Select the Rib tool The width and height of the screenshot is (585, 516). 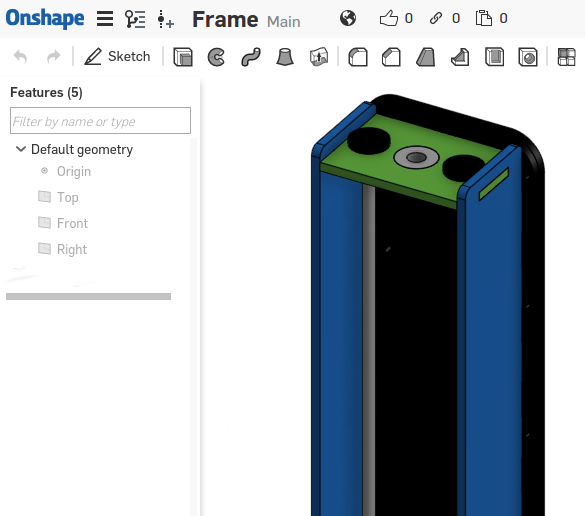460,57
